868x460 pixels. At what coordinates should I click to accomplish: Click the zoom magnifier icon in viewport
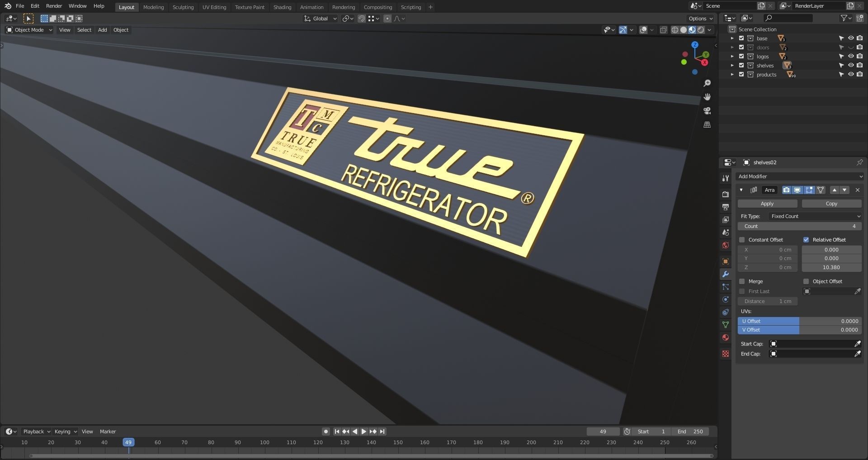[707, 83]
